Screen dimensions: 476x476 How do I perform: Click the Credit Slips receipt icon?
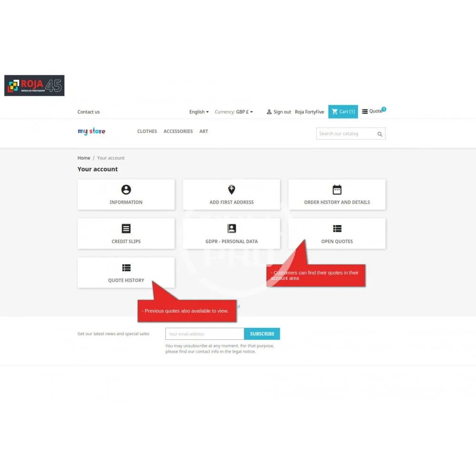pyautogui.click(x=126, y=229)
